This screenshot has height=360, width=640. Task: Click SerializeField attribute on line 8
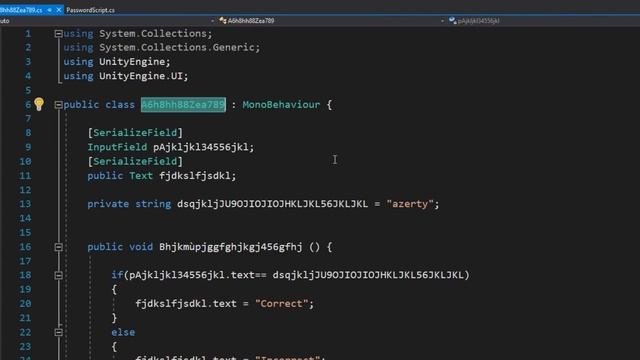(135, 133)
